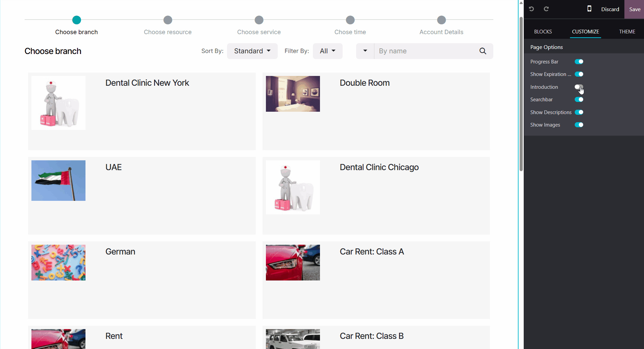The image size is (644, 349).
Task: Click the Choose branch page heading
Action: 53,51
